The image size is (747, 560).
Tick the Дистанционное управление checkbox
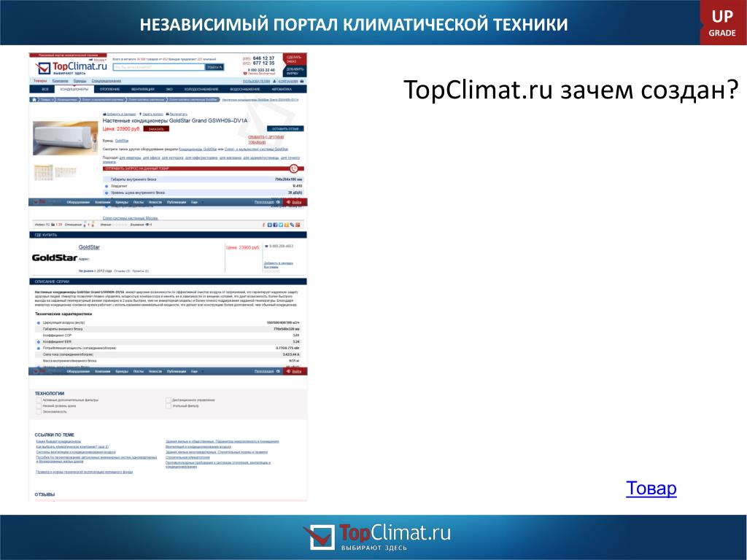point(169,400)
